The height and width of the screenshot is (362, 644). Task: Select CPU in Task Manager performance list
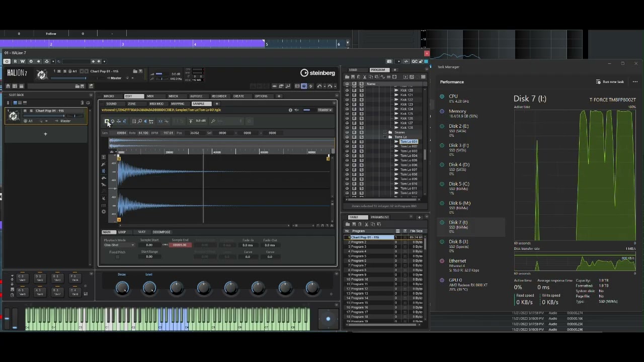(x=470, y=99)
